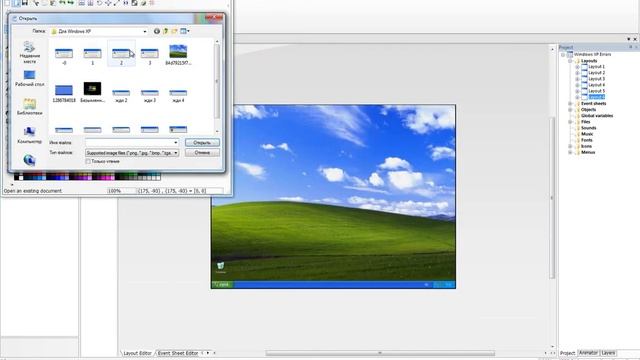
Task: Select Layout 2 in Project tree
Action: tap(596, 73)
